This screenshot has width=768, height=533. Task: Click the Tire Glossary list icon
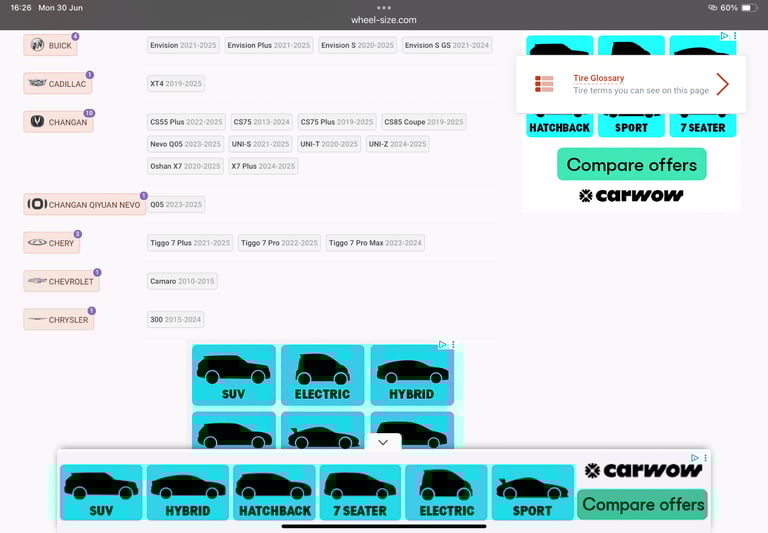tap(544, 84)
